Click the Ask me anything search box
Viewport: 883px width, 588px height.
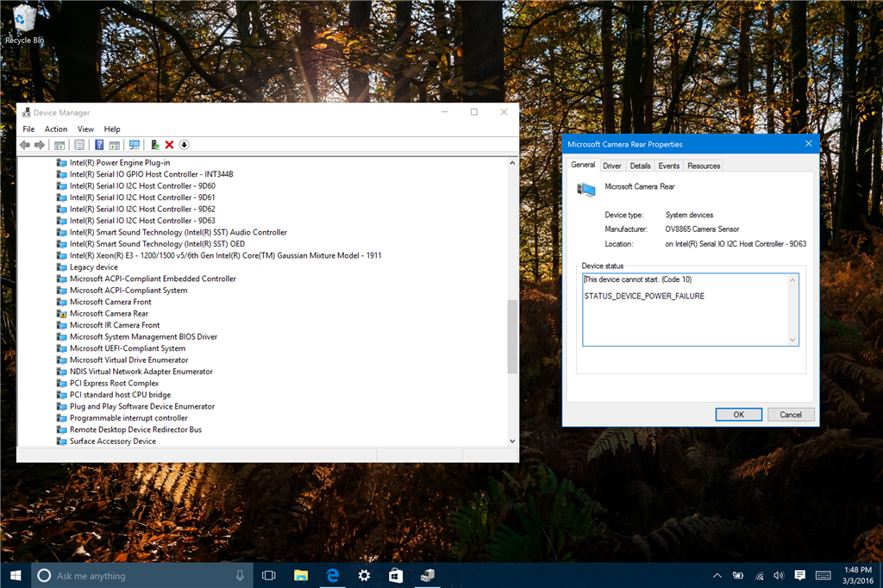tap(142, 575)
